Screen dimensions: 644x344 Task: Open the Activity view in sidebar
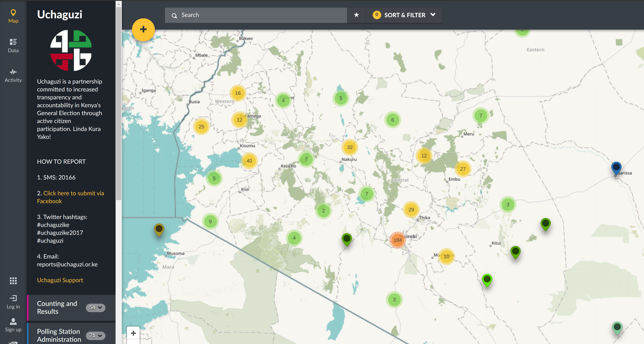(x=13, y=75)
